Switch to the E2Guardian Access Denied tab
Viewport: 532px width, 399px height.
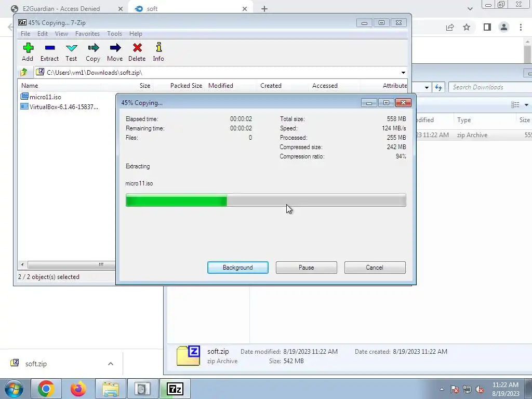click(61, 9)
